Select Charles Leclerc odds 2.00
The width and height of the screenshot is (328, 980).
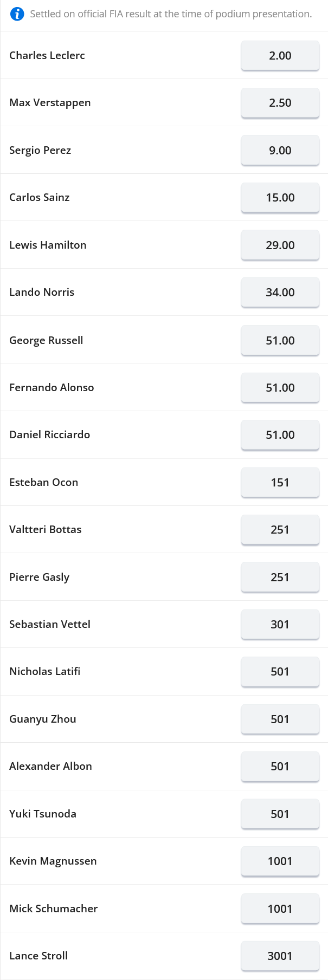click(280, 56)
